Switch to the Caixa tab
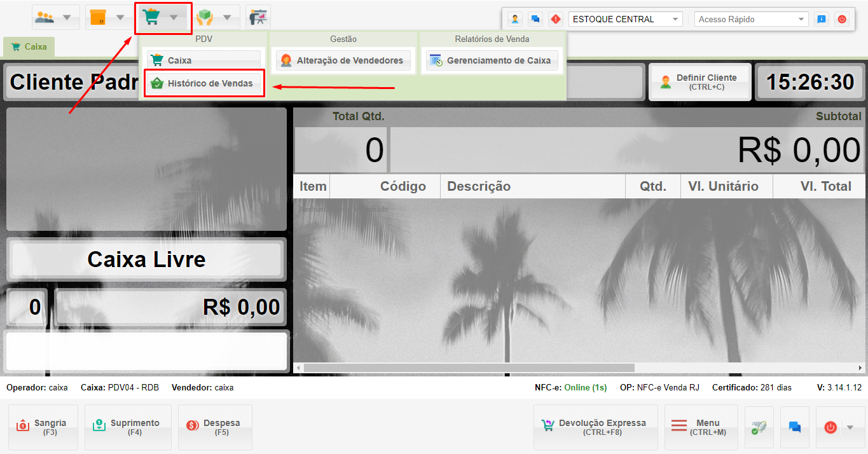This screenshot has height=454, width=868. pyautogui.click(x=29, y=46)
